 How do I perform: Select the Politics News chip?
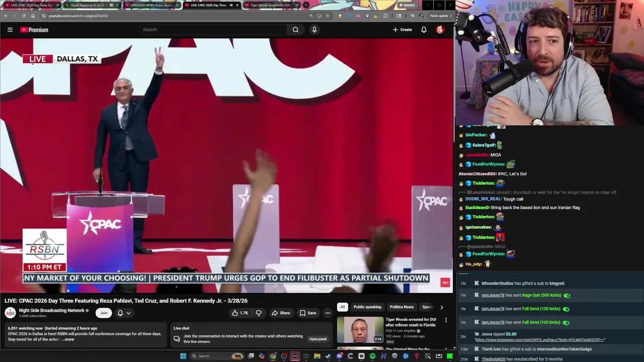pyautogui.click(x=401, y=307)
